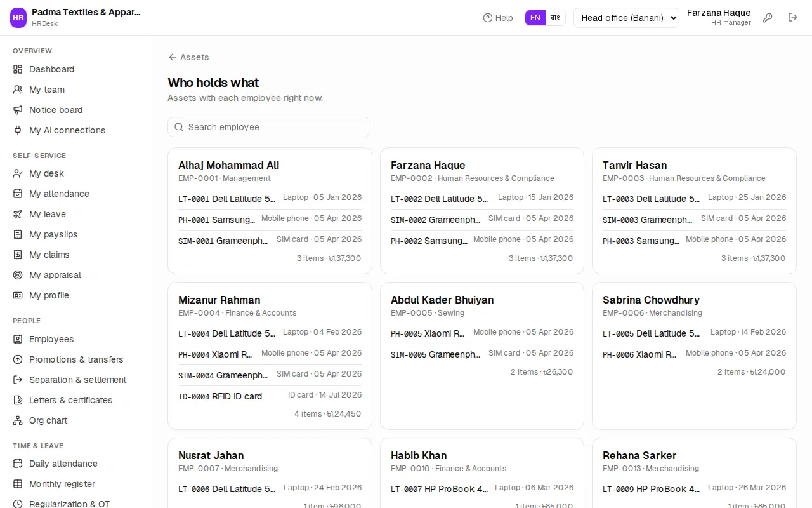Click the key icon in the top bar
This screenshot has width=812, height=508.
click(x=768, y=18)
